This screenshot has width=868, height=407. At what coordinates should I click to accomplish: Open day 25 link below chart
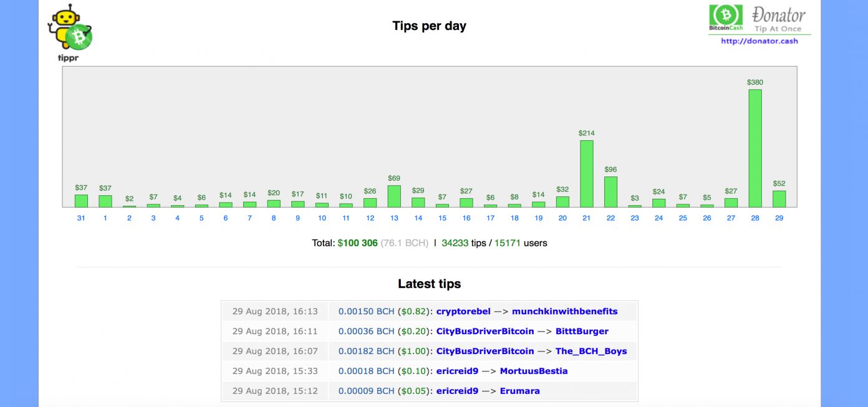tap(683, 218)
